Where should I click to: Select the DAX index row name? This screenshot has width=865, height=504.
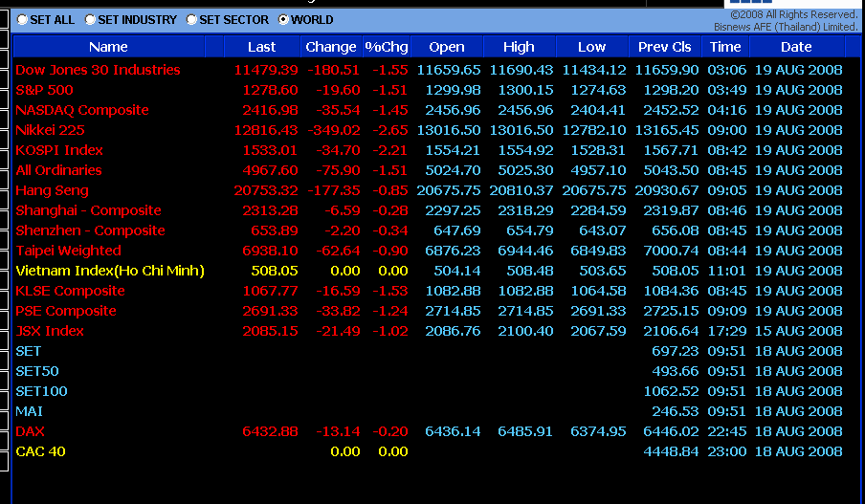(30, 431)
